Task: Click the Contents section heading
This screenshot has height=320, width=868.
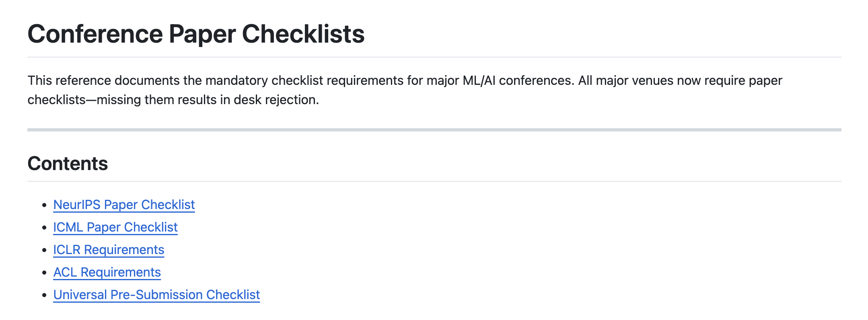Action: click(68, 164)
